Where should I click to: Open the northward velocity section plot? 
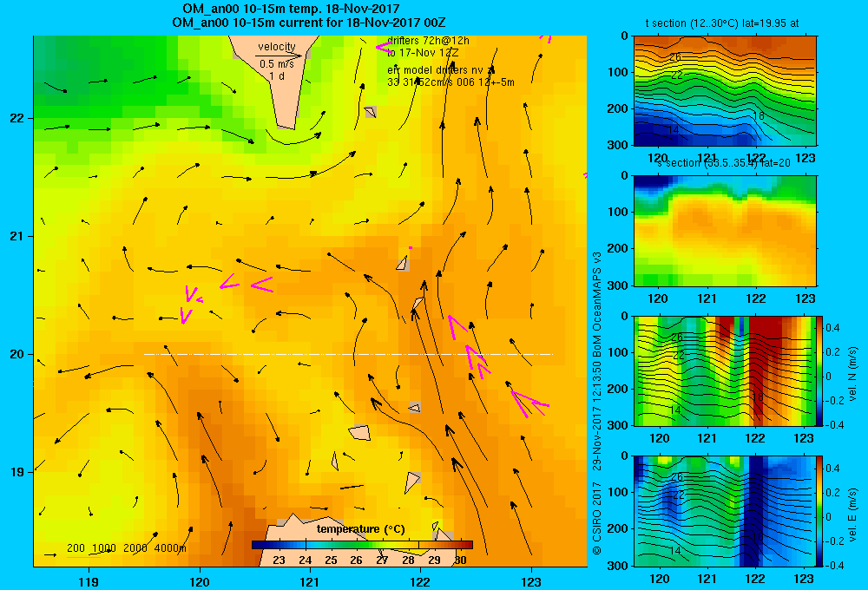725,370
